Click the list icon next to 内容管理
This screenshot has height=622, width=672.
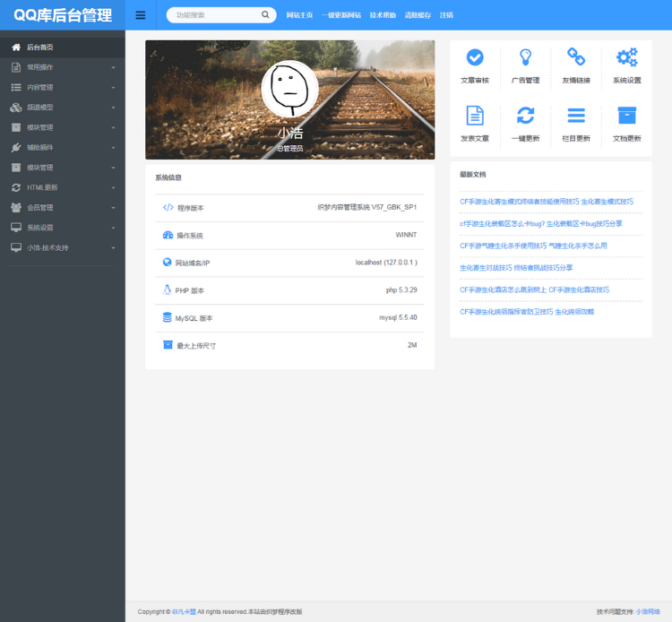tap(16, 88)
